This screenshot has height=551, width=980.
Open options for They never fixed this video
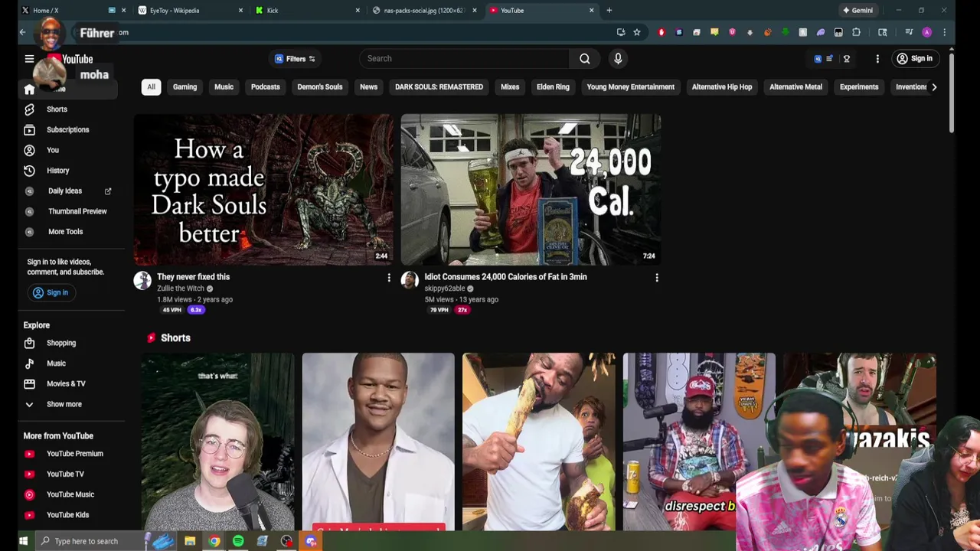click(389, 278)
